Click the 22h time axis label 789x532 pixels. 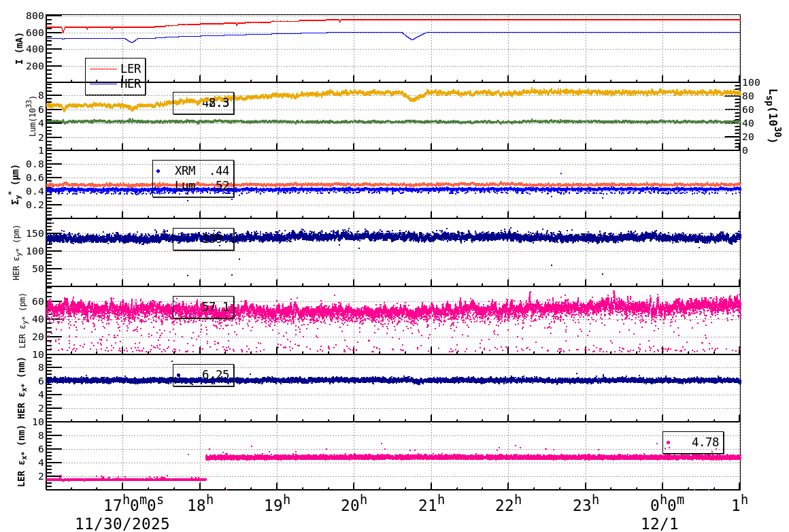click(508, 504)
